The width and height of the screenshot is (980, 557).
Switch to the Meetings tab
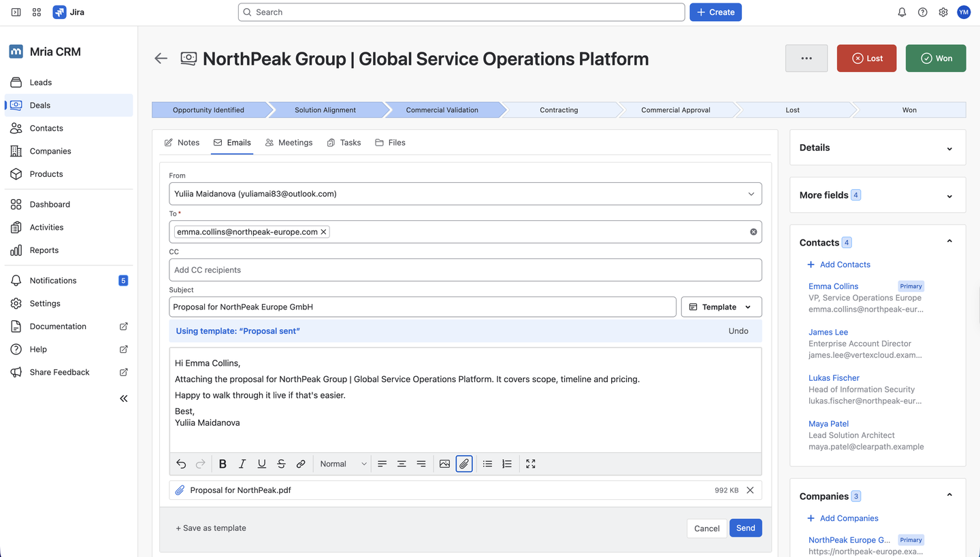click(289, 143)
